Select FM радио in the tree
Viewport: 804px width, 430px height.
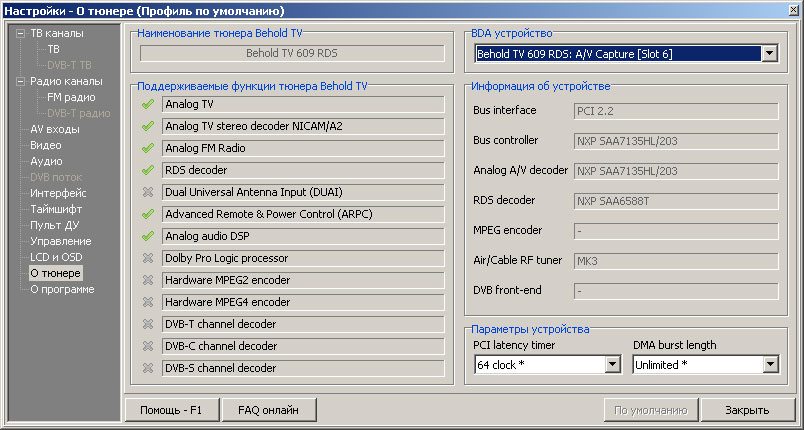pyautogui.click(x=71, y=97)
